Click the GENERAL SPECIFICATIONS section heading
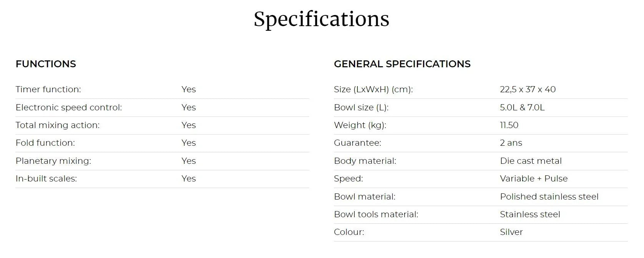Image resolution: width=644 pixels, height=258 pixels. pyautogui.click(x=402, y=64)
